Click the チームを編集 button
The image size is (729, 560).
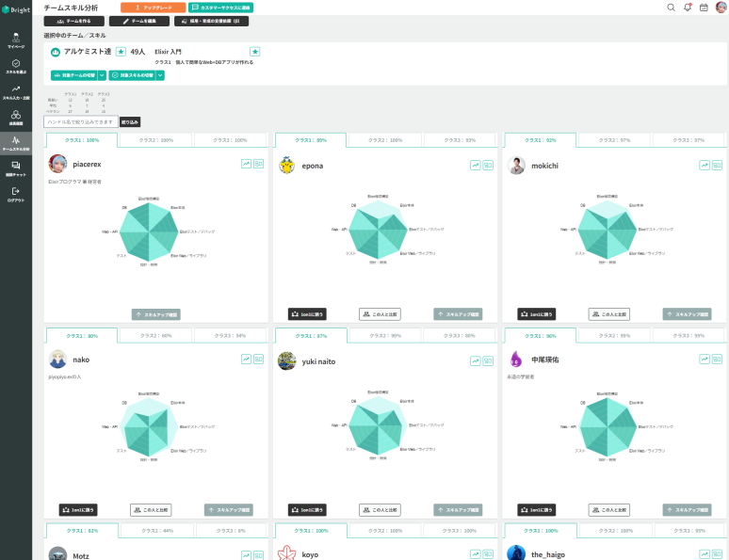point(139,22)
